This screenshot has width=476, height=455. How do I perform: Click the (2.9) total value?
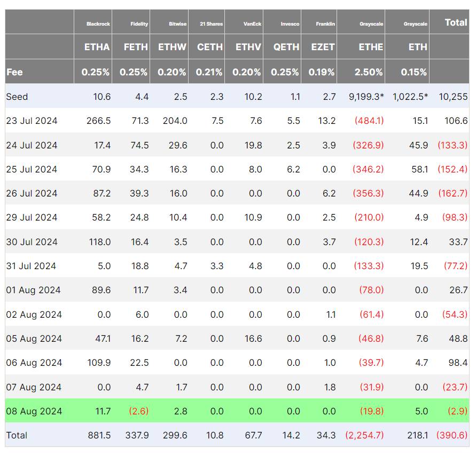(x=457, y=411)
